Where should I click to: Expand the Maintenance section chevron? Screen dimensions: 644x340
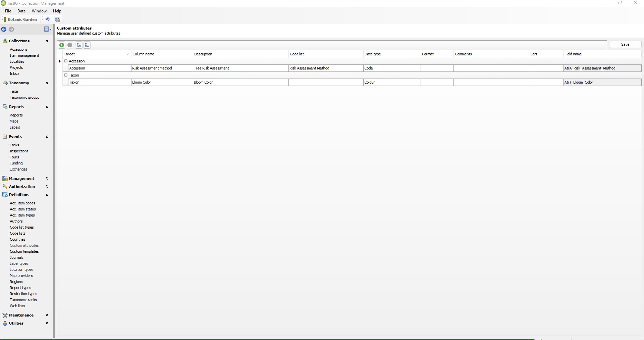tap(47, 315)
